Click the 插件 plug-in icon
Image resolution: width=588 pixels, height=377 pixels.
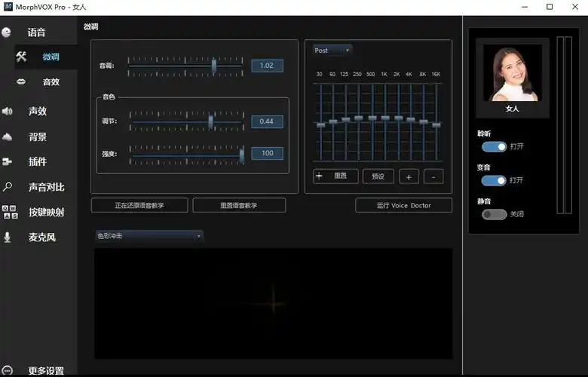[x=8, y=161]
